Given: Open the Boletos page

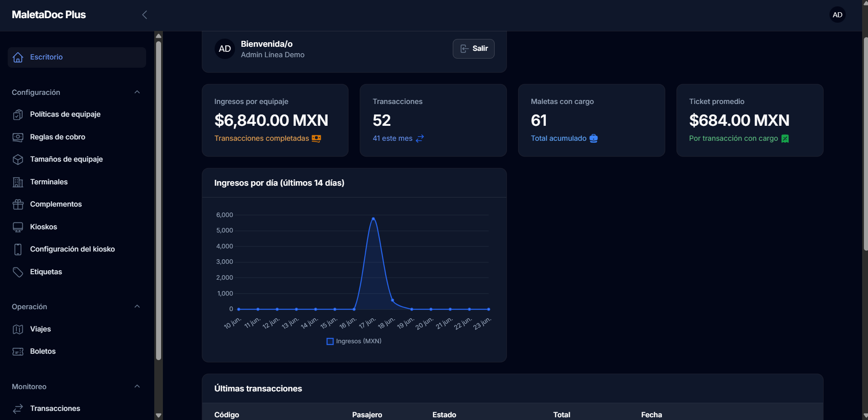Looking at the screenshot, I should (x=77, y=351).
